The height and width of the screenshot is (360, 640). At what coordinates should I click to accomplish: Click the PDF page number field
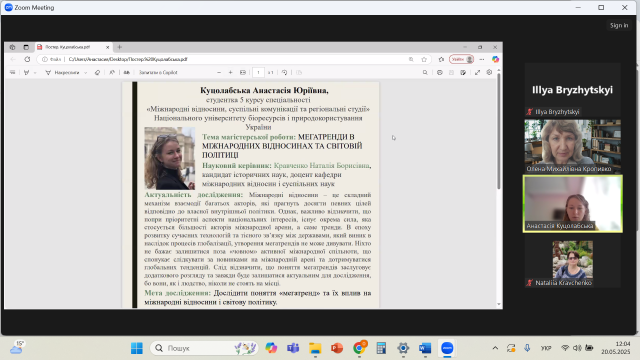coord(258,72)
